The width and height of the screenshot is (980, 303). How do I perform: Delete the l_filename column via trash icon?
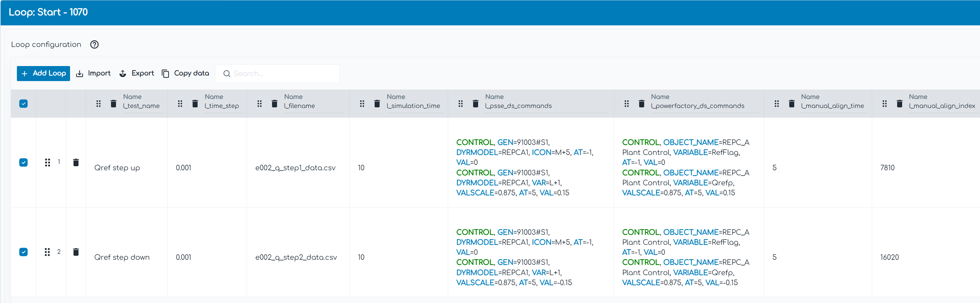[x=274, y=104]
